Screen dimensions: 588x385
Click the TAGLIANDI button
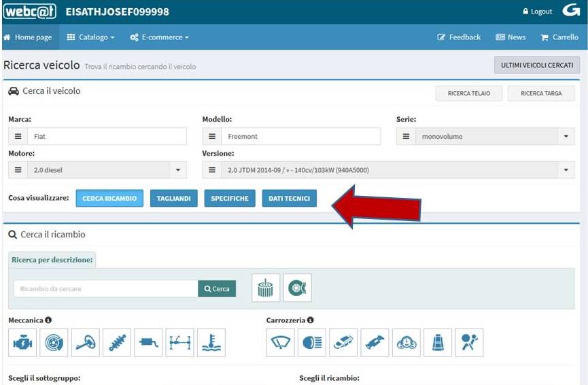(x=173, y=199)
